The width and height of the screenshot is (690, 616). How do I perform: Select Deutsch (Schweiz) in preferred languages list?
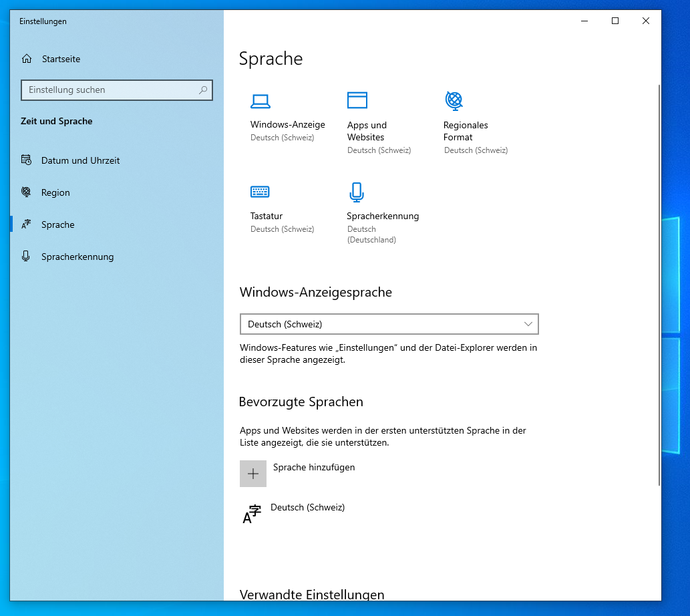pyautogui.click(x=307, y=508)
